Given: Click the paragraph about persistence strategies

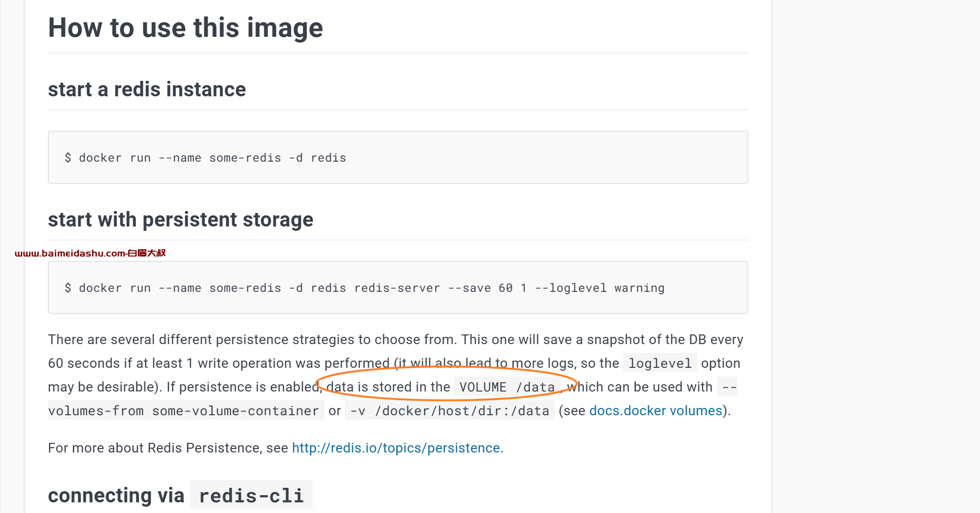Looking at the screenshot, I should coord(396,375).
